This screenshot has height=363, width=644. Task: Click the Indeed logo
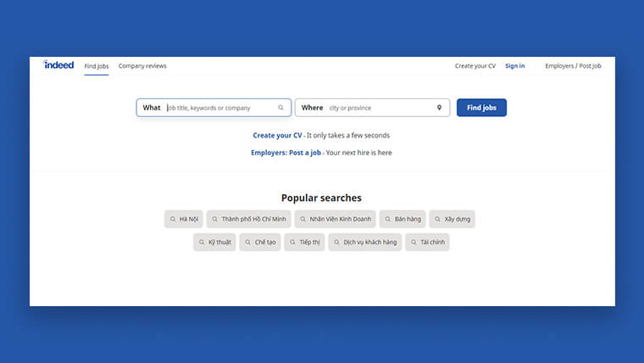tap(58, 65)
